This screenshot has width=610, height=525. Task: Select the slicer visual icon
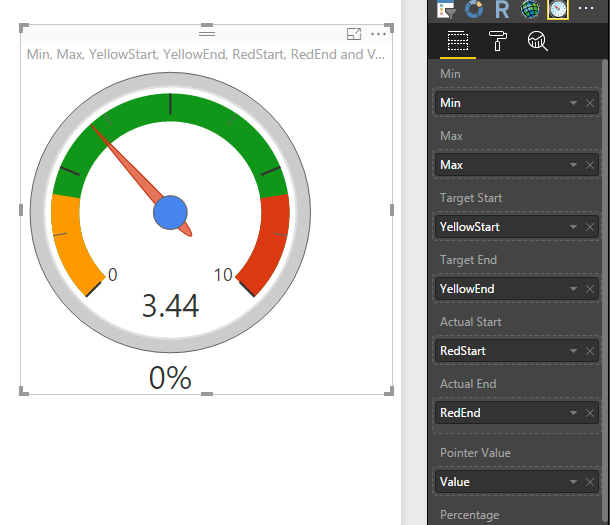click(446, 9)
